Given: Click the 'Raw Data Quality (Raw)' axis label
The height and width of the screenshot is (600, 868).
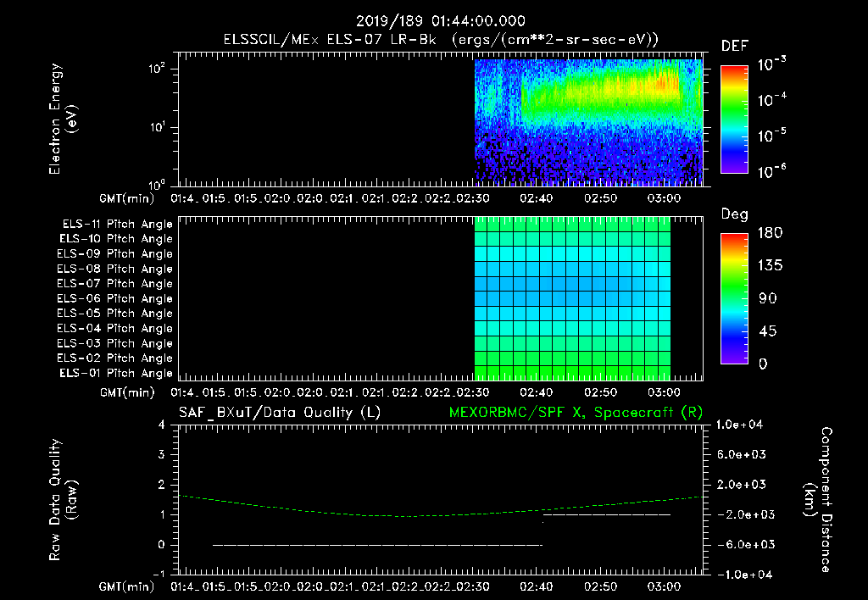Looking at the screenshot, I should tap(64, 500).
